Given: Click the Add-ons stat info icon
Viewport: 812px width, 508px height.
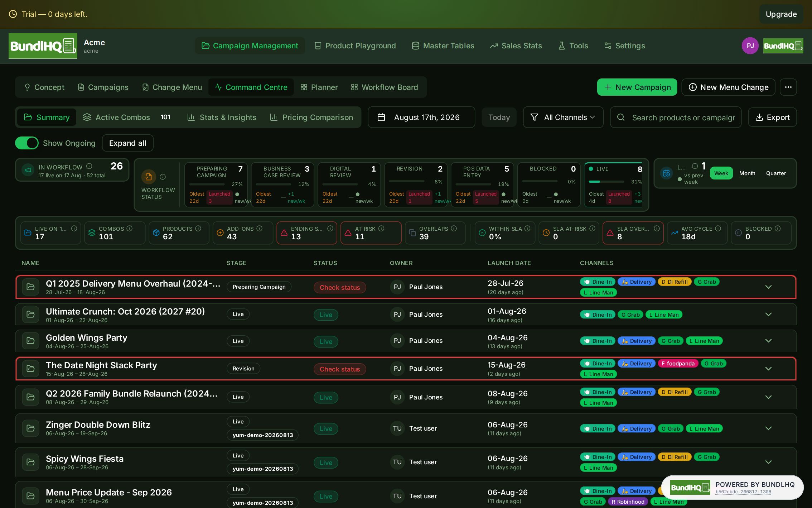Looking at the screenshot, I should coord(260,228).
